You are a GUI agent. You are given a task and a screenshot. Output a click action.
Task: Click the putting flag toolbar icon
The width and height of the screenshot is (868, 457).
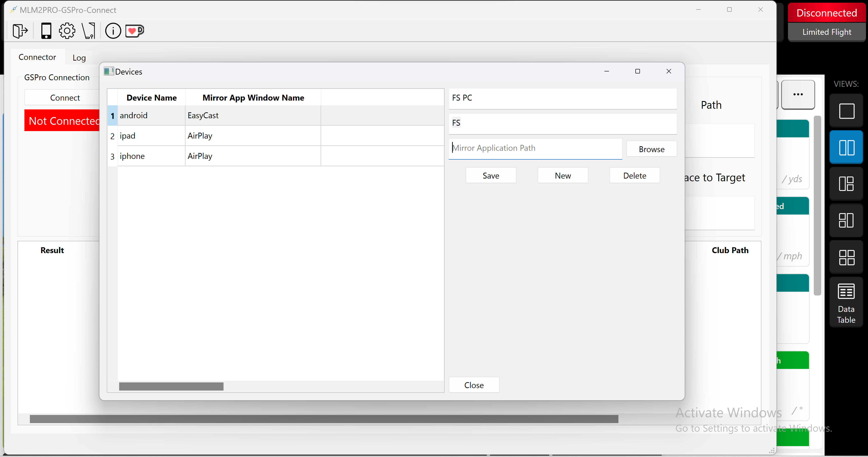tap(89, 31)
